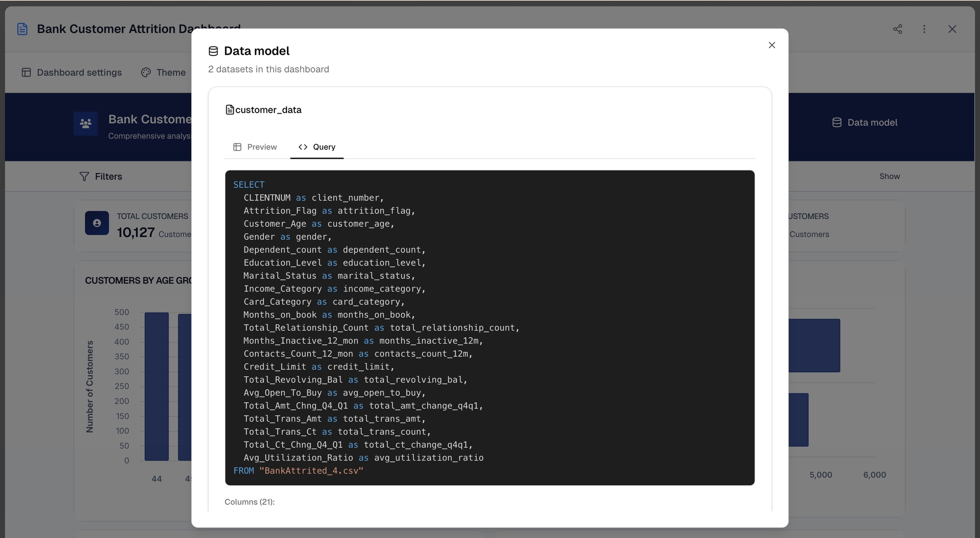
Task: Open the Theme options
Action: pos(171,73)
